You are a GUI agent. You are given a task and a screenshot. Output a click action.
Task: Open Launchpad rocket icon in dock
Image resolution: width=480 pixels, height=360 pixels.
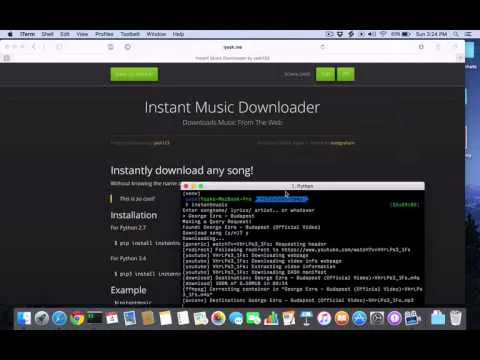pyautogui.click(x=42, y=318)
